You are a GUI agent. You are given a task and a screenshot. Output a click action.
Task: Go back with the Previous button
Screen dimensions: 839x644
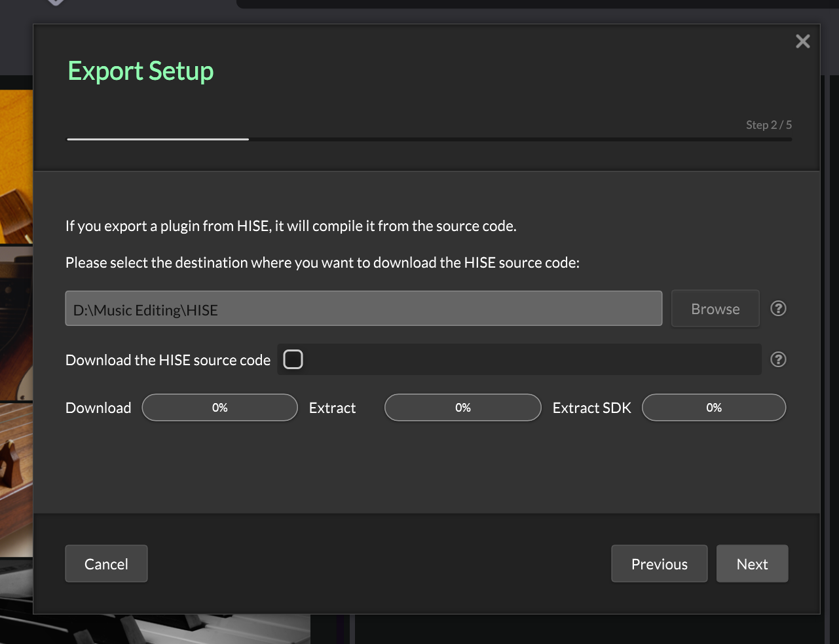click(659, 563)
